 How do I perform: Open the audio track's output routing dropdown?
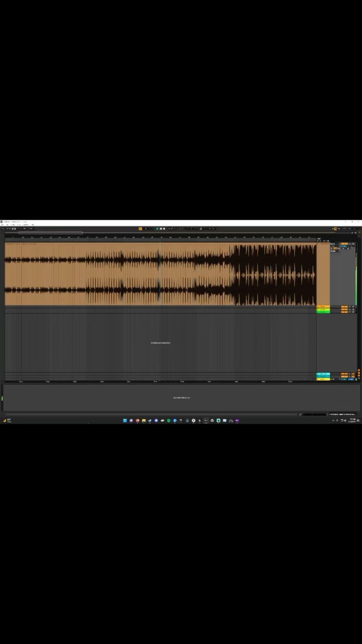335,251
